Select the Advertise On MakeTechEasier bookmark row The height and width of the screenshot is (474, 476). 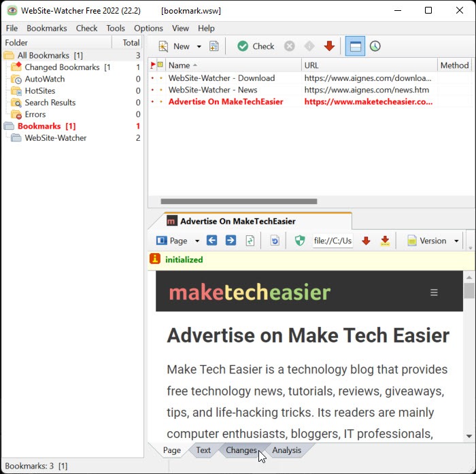click(x=311, y=102)
